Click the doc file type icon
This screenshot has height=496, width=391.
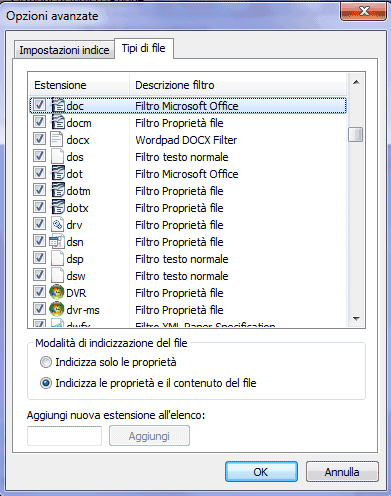pos(57,106)
